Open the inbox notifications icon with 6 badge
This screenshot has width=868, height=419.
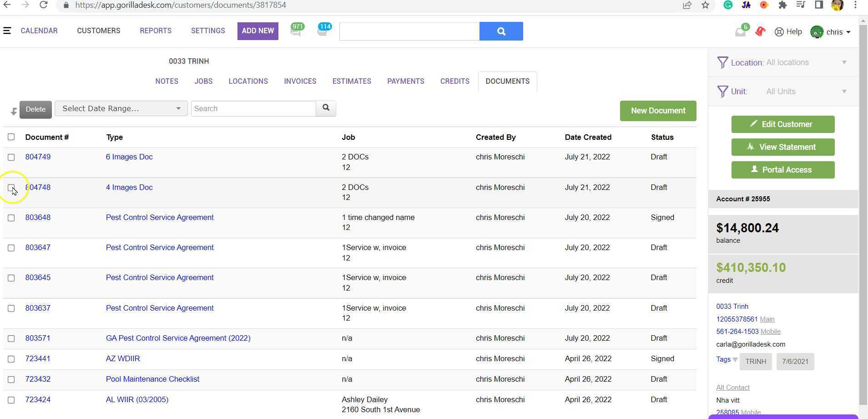741,31
